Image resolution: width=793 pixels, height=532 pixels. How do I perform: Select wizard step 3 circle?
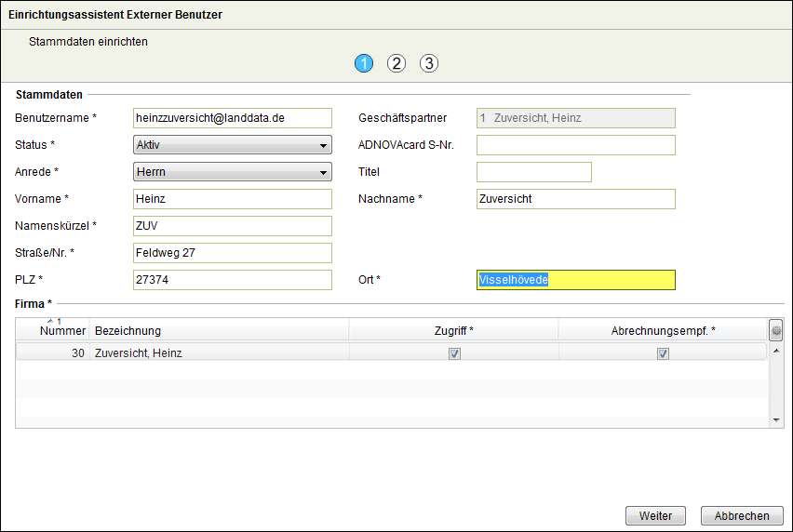(x=428, y=63)
